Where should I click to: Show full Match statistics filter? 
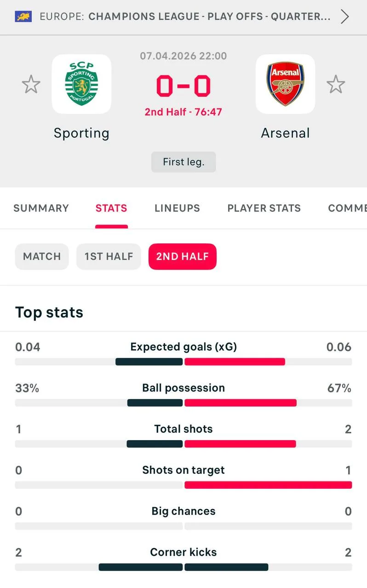tap(42, 256)
